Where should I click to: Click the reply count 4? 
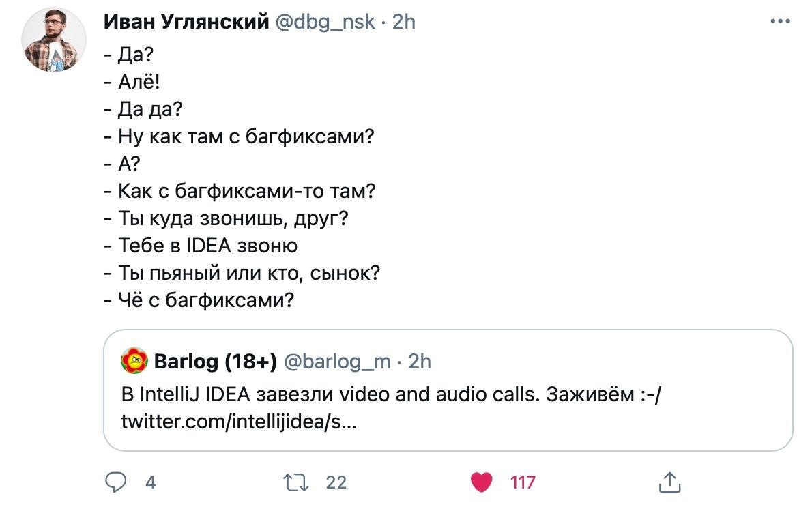click(x=151, y=482)
